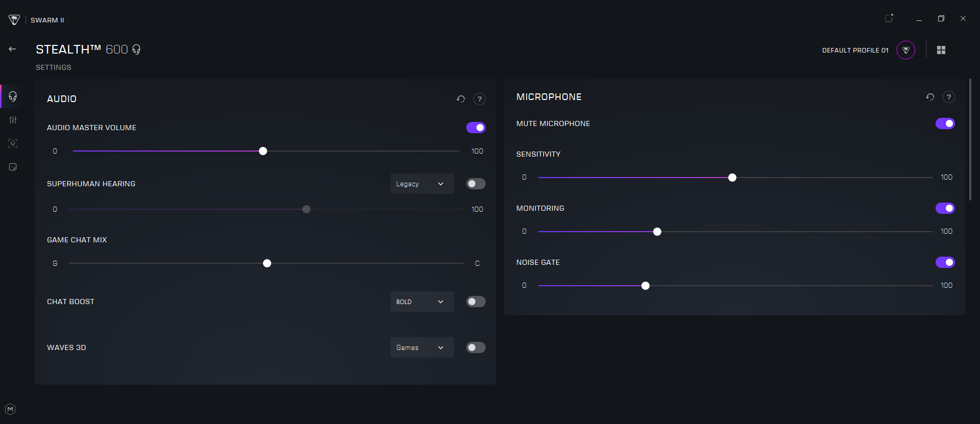Reset the Audio panel settings

461,99
